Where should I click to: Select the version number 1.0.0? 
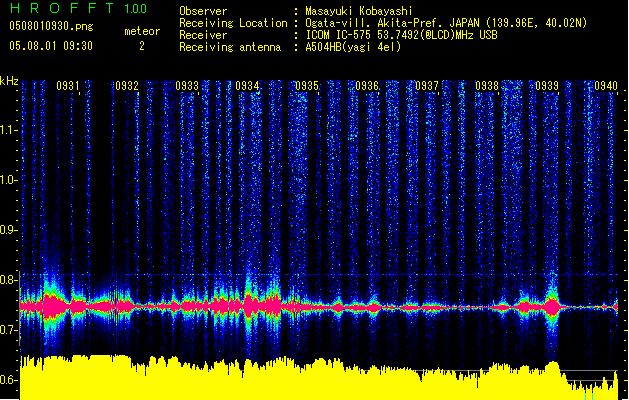pos(136,8)
